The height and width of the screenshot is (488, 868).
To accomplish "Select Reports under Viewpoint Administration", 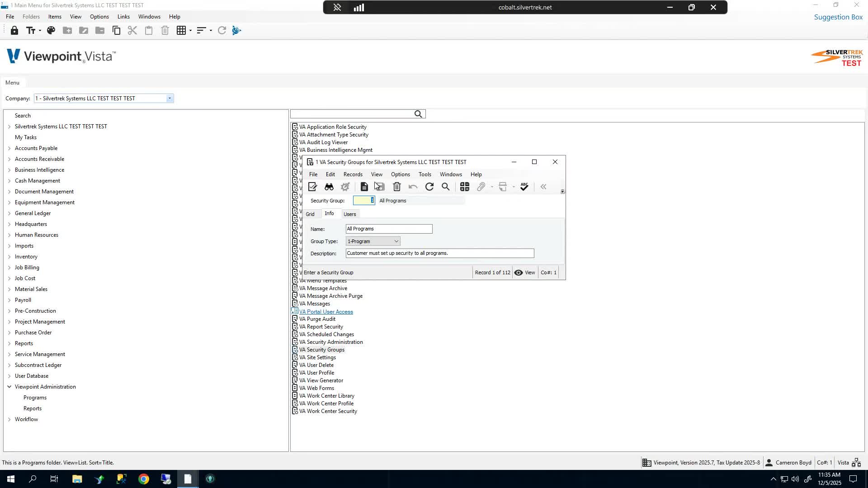I will 33,408.
